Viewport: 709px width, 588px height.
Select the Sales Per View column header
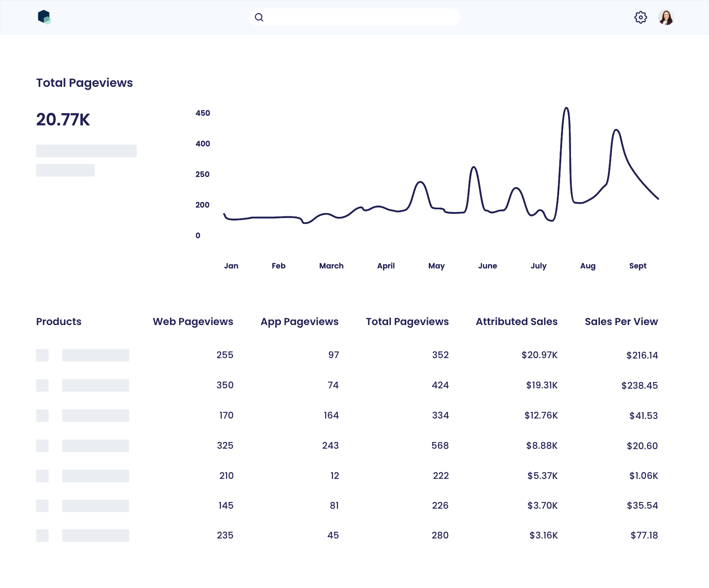[621, 322]
